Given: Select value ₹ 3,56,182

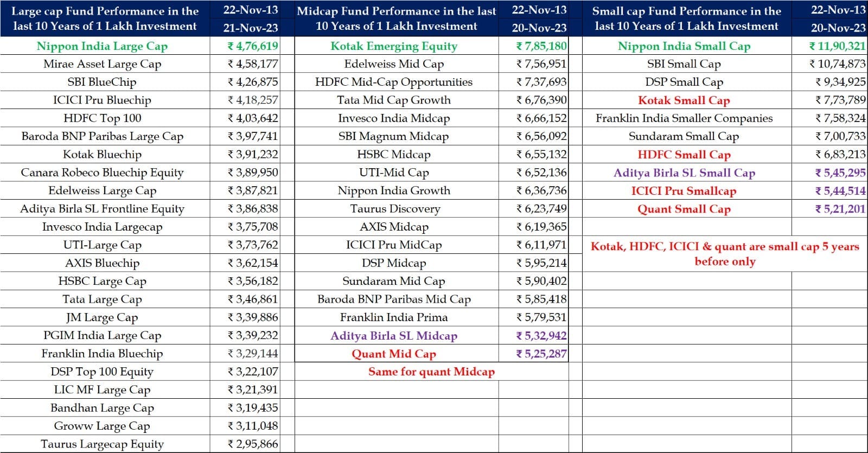Looking at the screenshot, I should [x=253, y=281].
